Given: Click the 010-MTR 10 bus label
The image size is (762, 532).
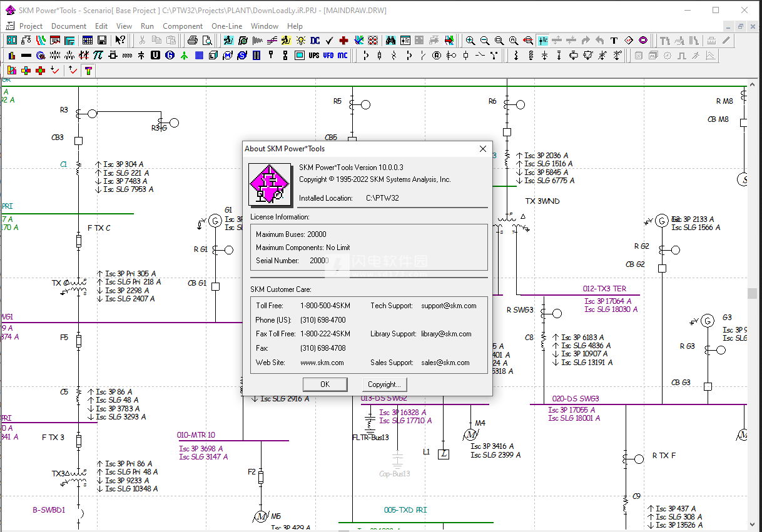Looking at the screenshot, I should coord(196,435).
